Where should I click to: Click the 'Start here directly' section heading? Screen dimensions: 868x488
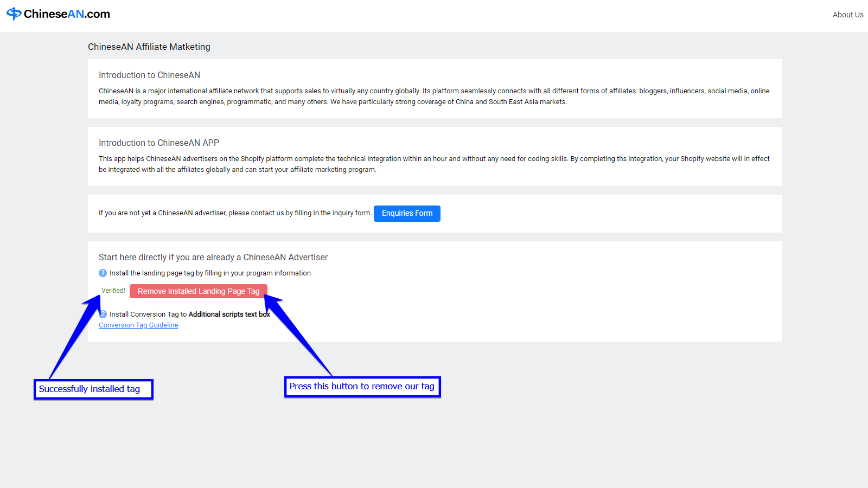coord(213,257)
